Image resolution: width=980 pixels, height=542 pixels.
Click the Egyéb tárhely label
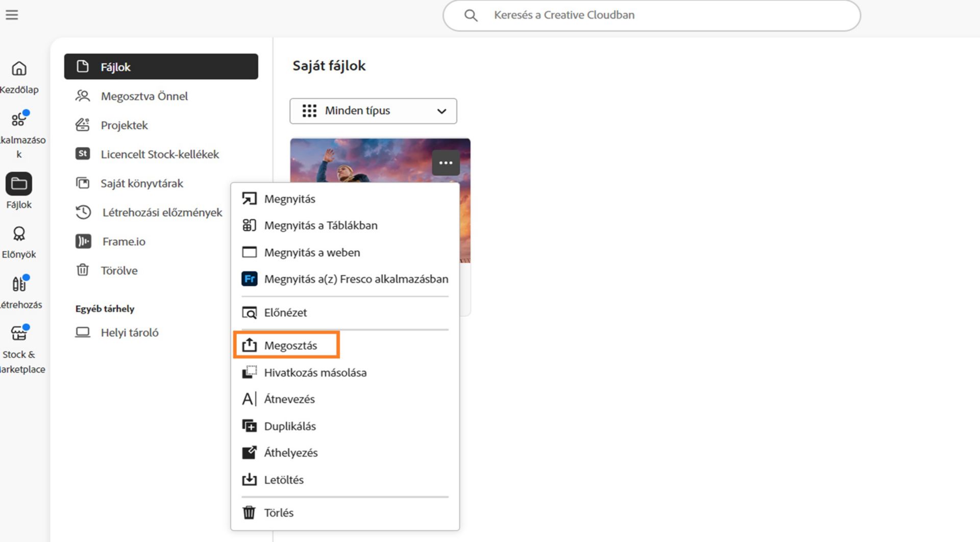[x=105, y=309]
